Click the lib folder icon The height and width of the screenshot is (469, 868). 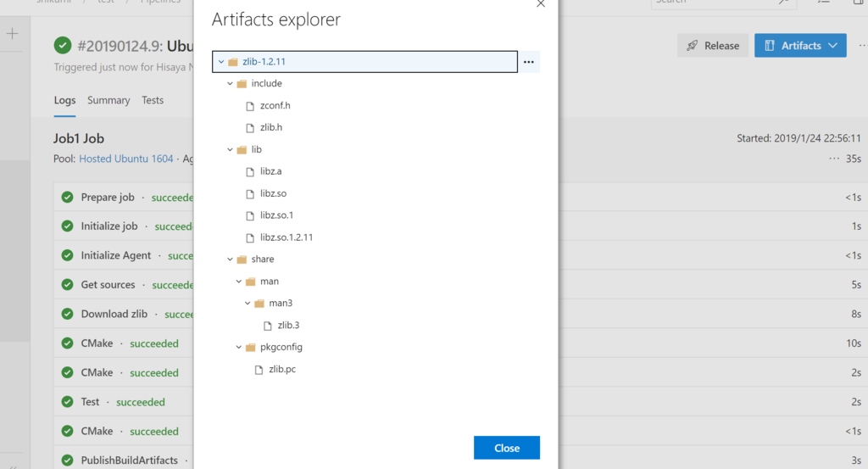click(x=242, y=149)
